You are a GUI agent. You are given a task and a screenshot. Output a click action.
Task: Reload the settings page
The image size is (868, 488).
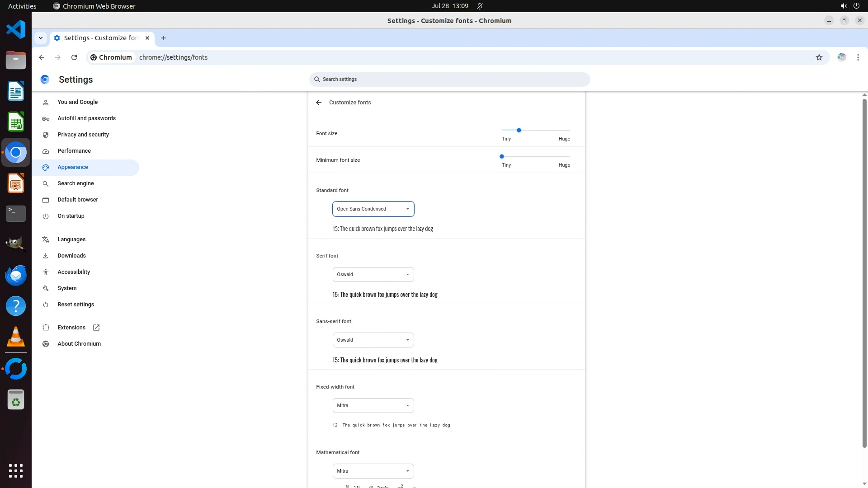coord(74,57)
